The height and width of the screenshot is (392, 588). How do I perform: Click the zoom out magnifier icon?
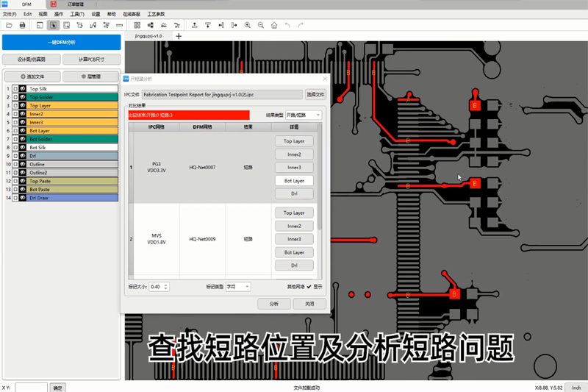261,25
